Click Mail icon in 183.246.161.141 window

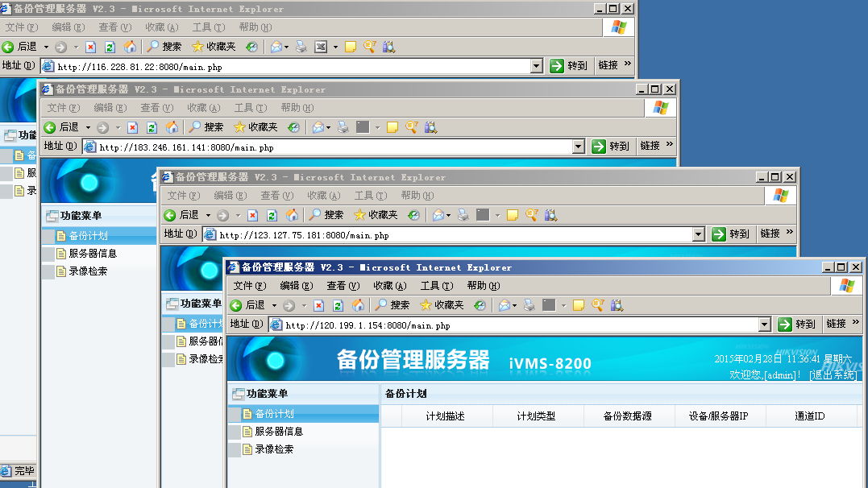(x=318, y=127)
